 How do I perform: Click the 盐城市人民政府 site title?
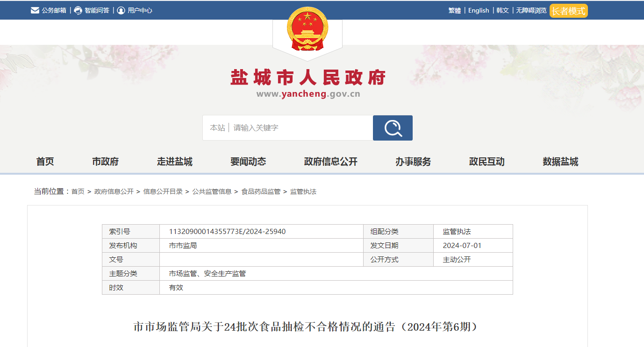(x=308, y=78)
